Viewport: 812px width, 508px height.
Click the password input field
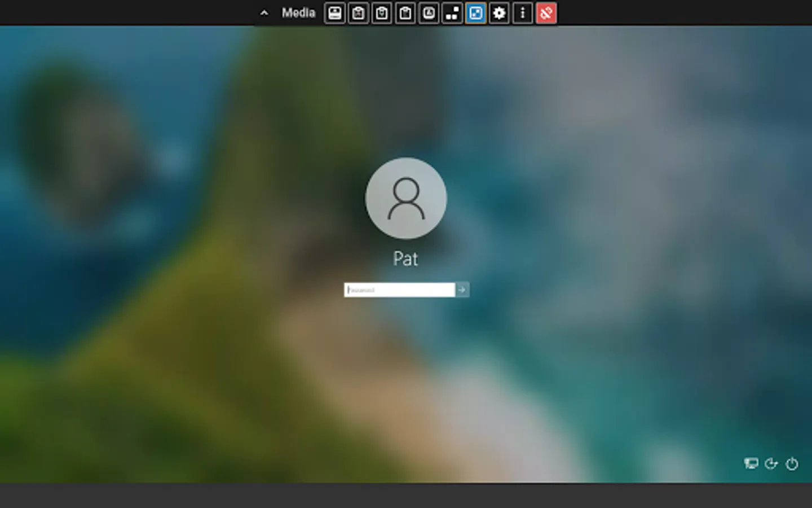(x=399, y=290)
